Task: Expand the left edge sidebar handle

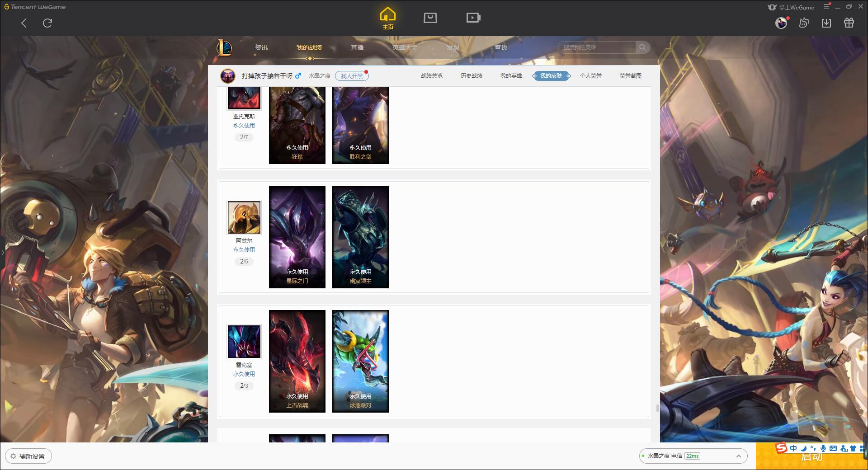Action: [2, 252]
